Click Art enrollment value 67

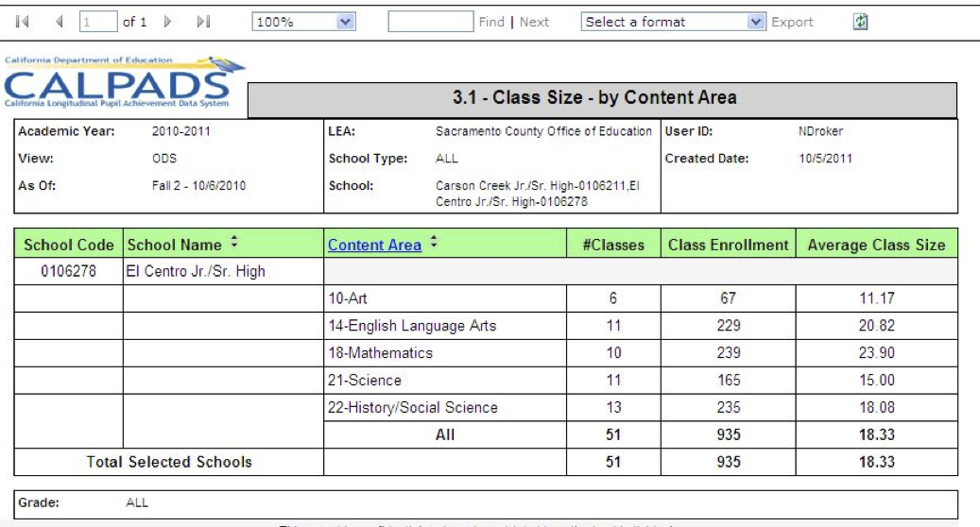728,298
